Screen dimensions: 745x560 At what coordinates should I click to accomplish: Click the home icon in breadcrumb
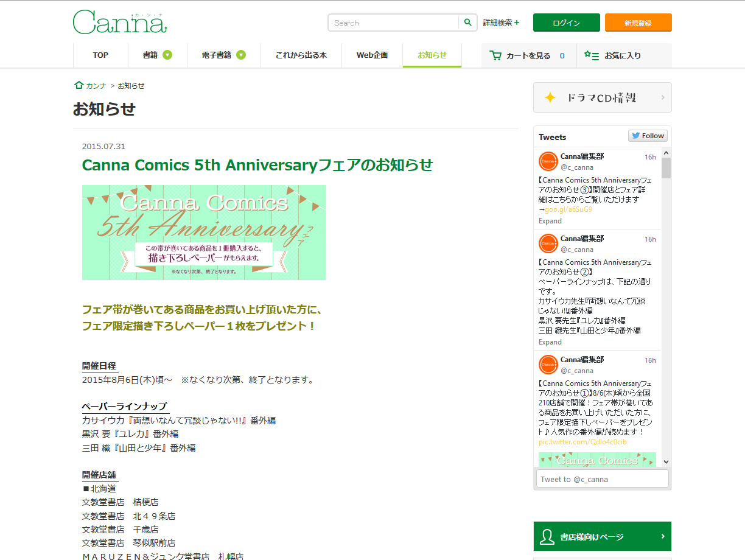[x=79, y=85]
